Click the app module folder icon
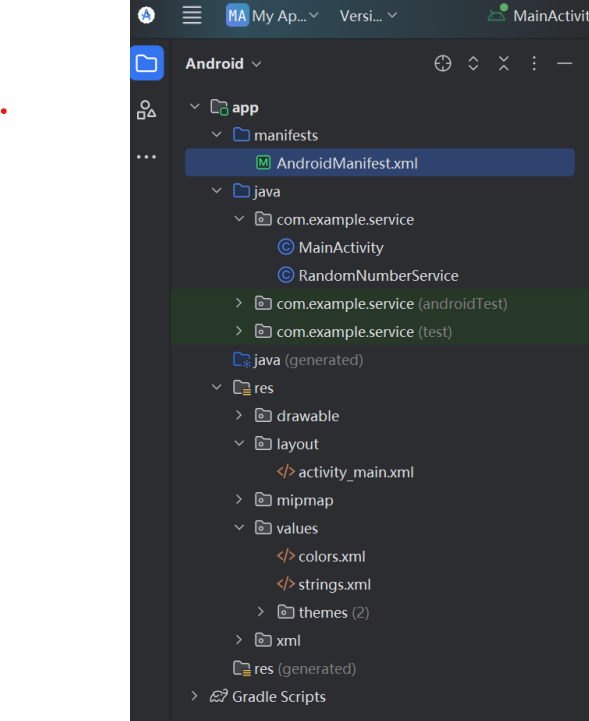589x721 pixels. pyautogui.click(x=219, y=107)
